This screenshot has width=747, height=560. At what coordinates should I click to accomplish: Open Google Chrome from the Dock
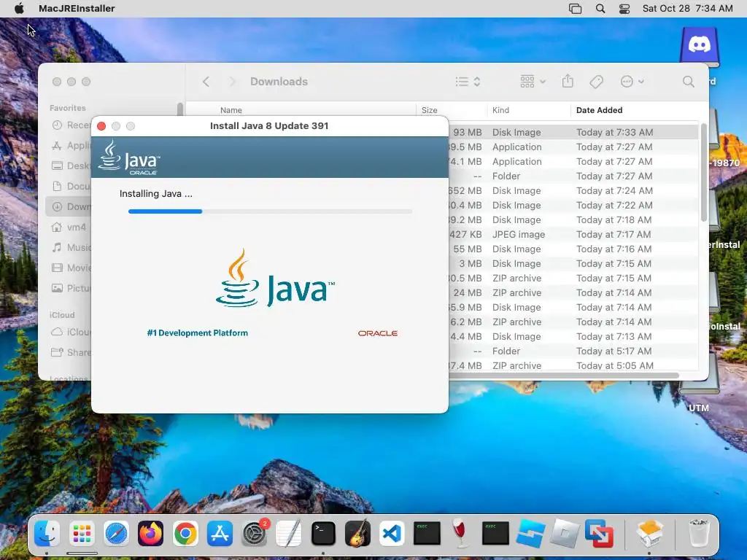click(x=185, y=533)
